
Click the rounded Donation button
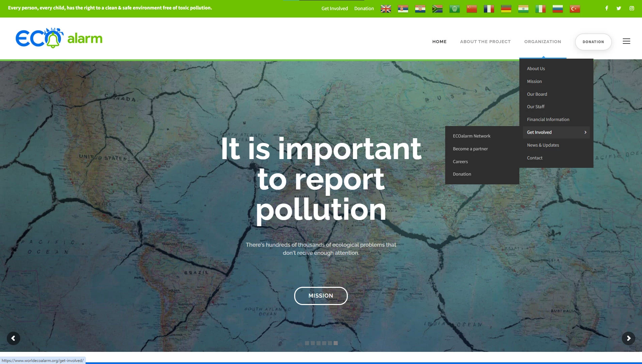(x=593, y=42)
